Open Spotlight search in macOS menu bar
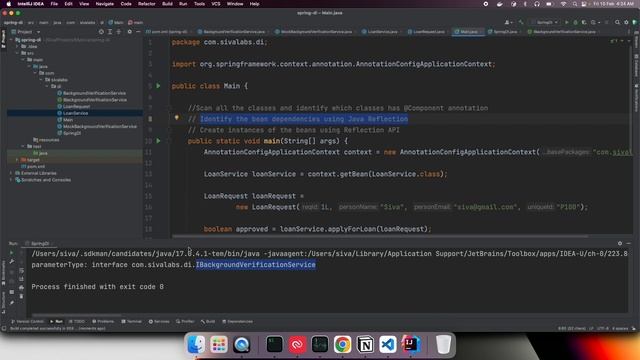The image size is (640, 360). coord(575,4)
